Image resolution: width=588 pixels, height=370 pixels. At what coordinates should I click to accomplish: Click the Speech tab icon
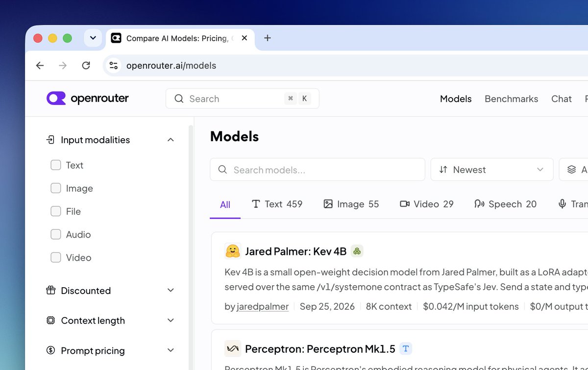[x=479, y=204]
